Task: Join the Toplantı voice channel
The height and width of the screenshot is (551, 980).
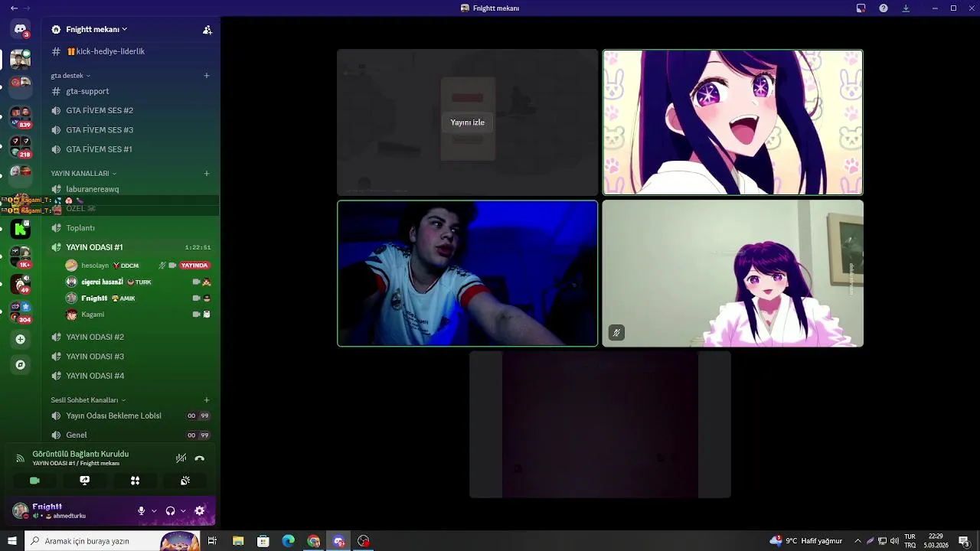Action: point(130,228)
